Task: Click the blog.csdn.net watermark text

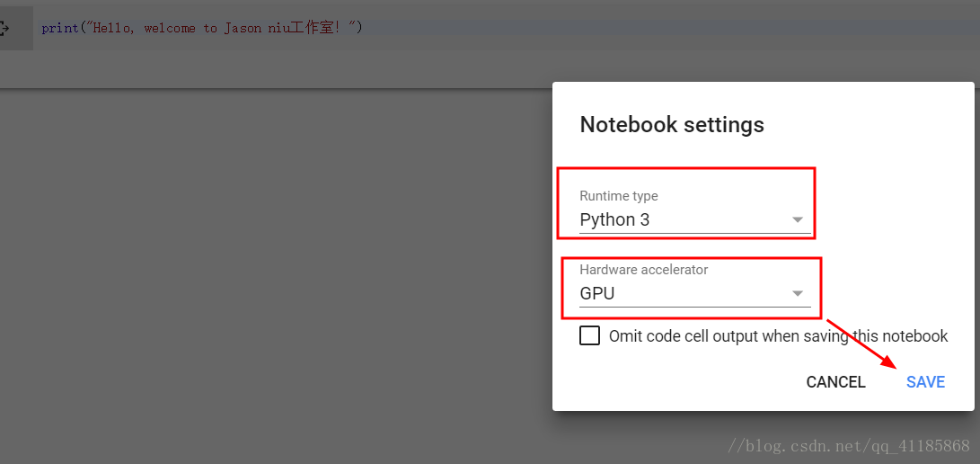Action: (848, 445)
